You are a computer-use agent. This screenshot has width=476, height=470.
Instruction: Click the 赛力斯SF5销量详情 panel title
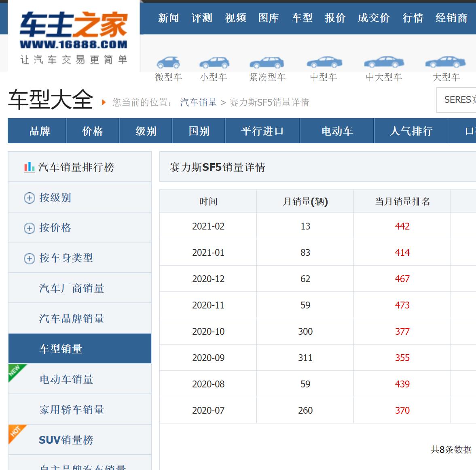tap(218, 167)
